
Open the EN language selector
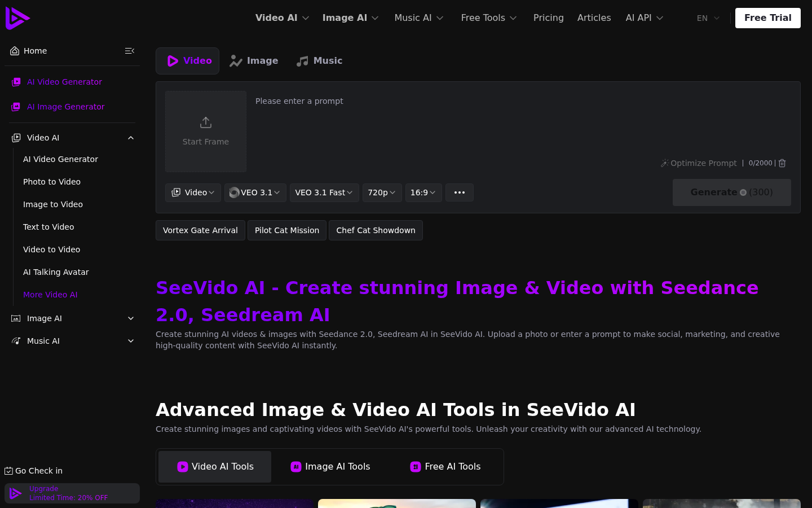[x=708, y=18]
